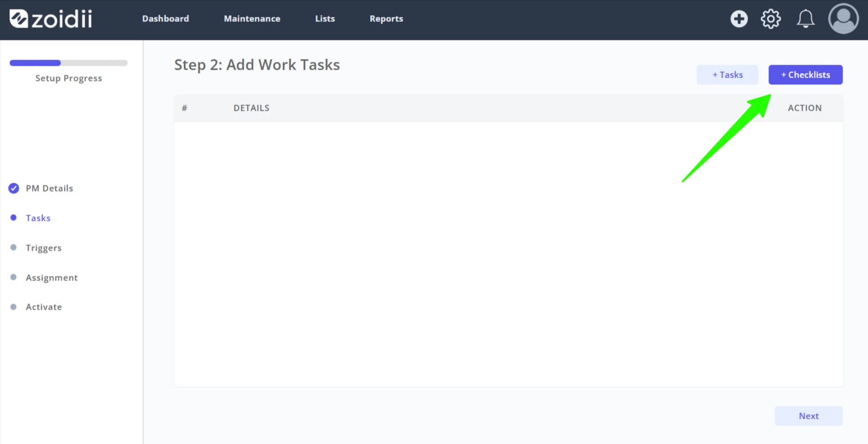Image resolution: width=868 pixels, height=444 pixels.
Task: Click the Setup Progress bar
Action: point(69,63)
